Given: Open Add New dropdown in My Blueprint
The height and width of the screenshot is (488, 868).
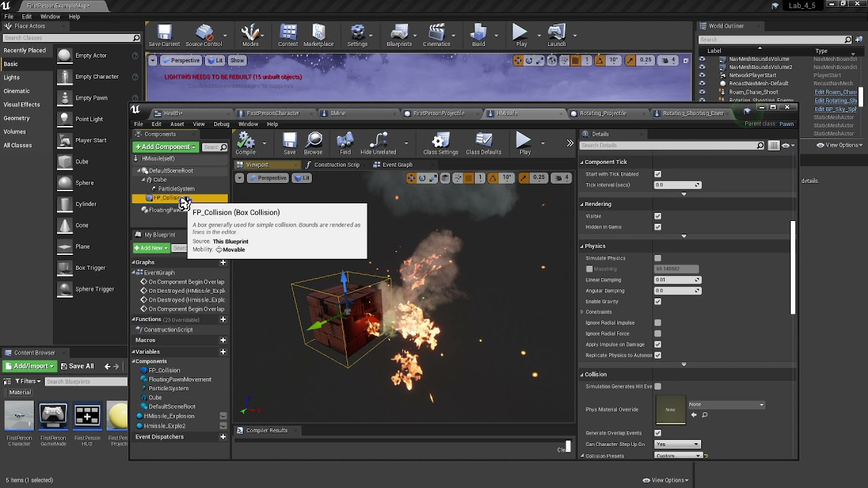Looking at the screenshot, I should click(x=151, y=248).
